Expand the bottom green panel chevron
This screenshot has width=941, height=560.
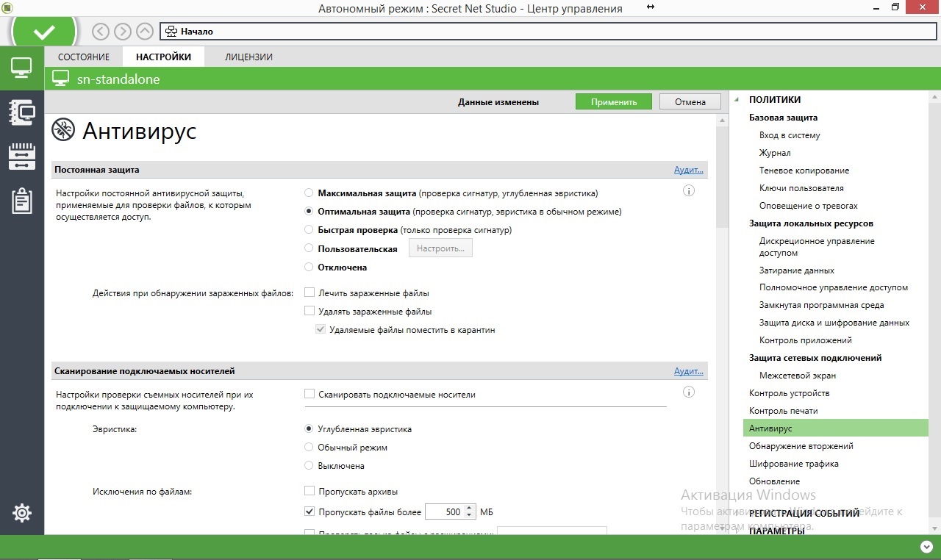tap(926, 547)
